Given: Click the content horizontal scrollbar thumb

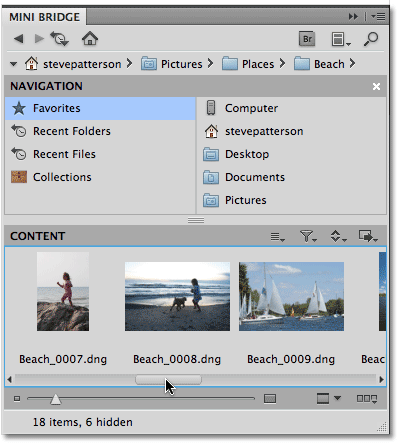Looking at the screenshot, I should 168,380.
